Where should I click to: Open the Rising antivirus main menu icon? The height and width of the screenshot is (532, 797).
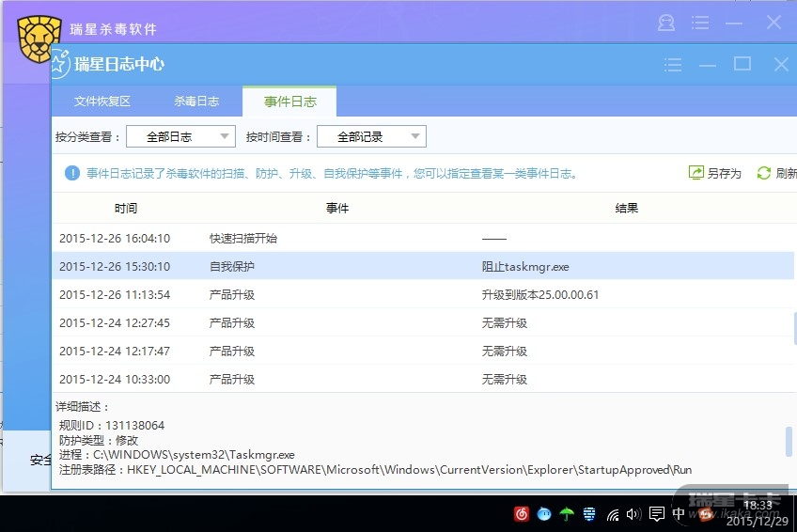tap(699, 23)
